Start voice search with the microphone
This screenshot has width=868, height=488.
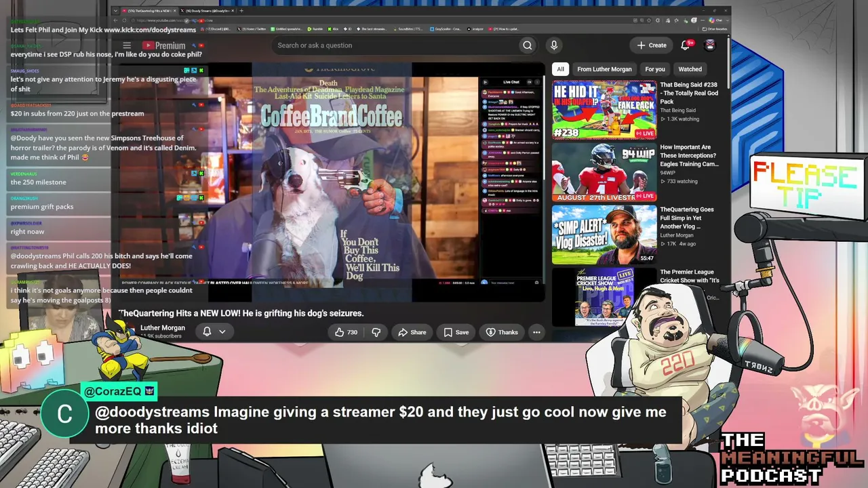(x=554, y=45)
